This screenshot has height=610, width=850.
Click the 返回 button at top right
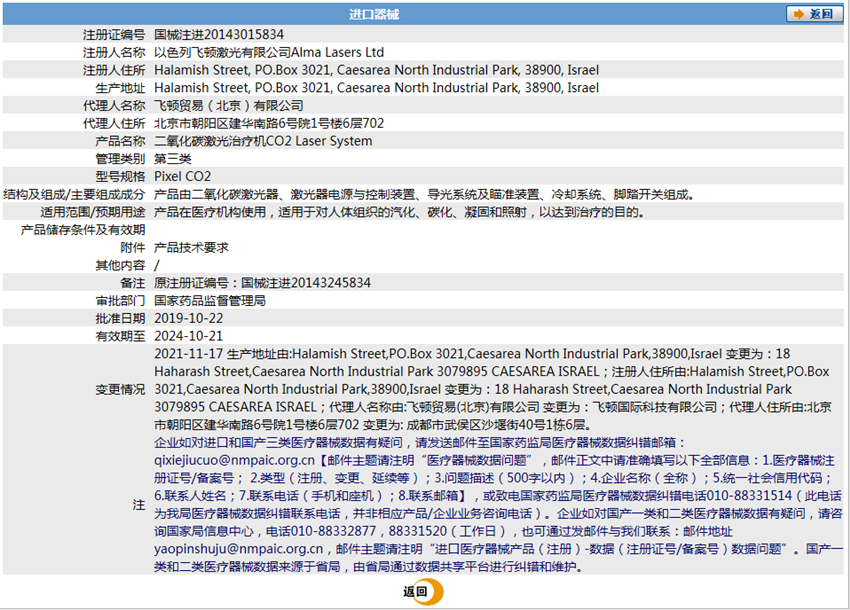pyautogui.click(x=814, y=14)
